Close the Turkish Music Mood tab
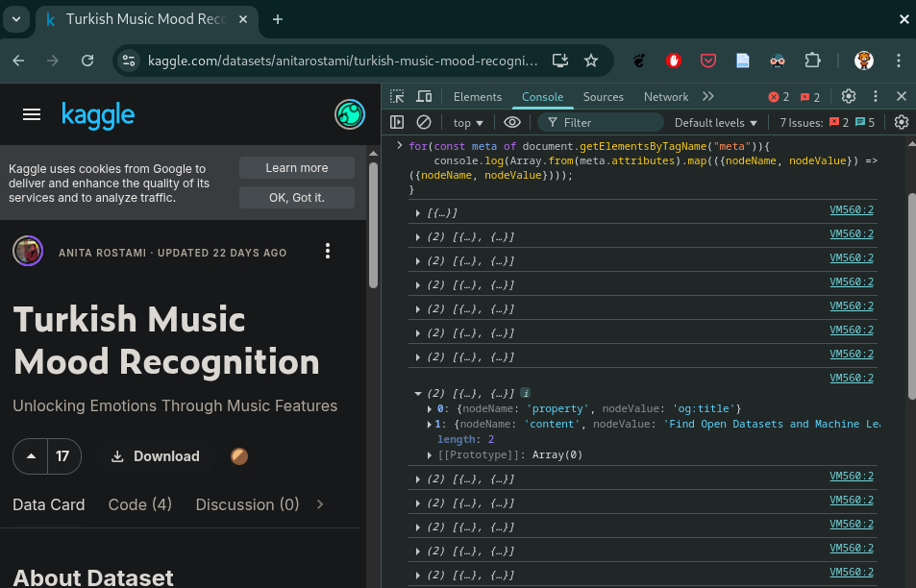916x588 pixels. [x=243, y=19]
